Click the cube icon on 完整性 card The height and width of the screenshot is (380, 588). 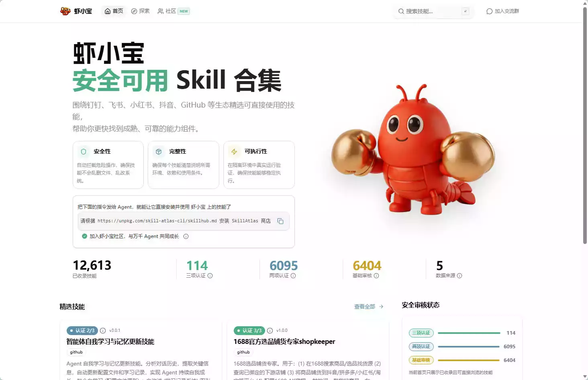pos(159,152)
